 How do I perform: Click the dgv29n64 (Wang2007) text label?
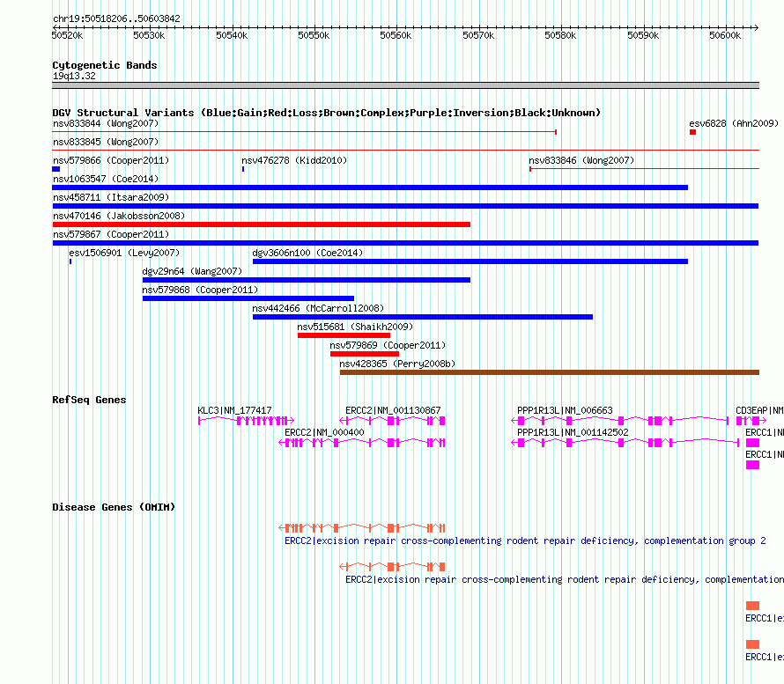(x=192, y=271)
